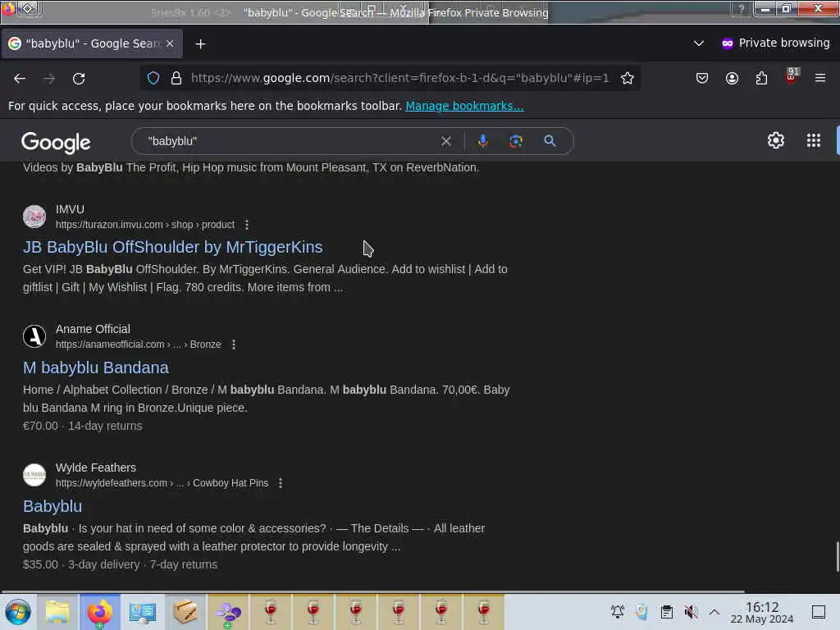Open file manager from taskbar
This screenshot has height=630, width=840.
(57, 612)
